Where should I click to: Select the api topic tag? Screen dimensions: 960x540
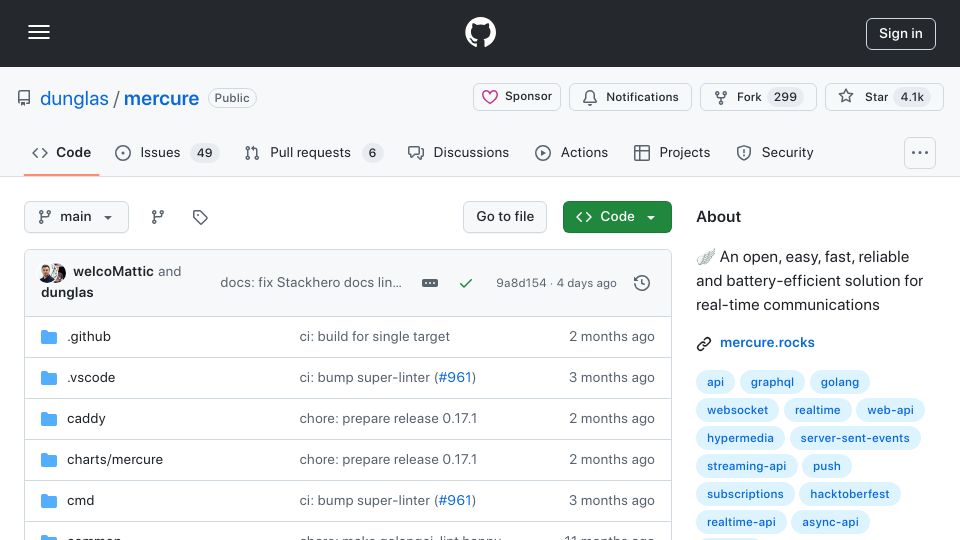pyautogui.click(x=715, y=382)
